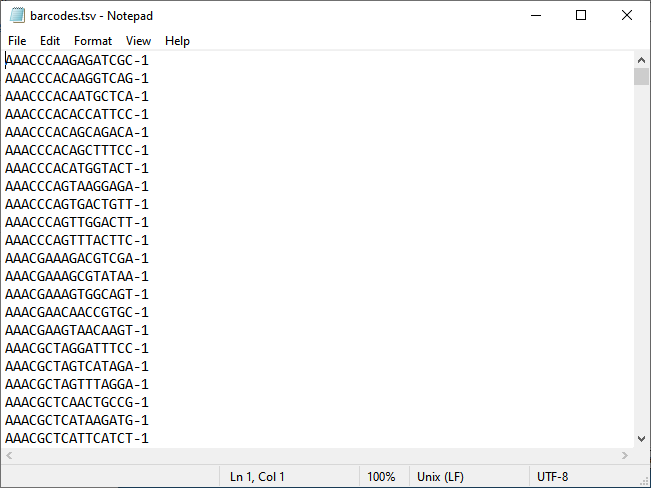Click the vertical scrollbar up arrow
Viewport: 651px width, 488px height.
[641, 60]
